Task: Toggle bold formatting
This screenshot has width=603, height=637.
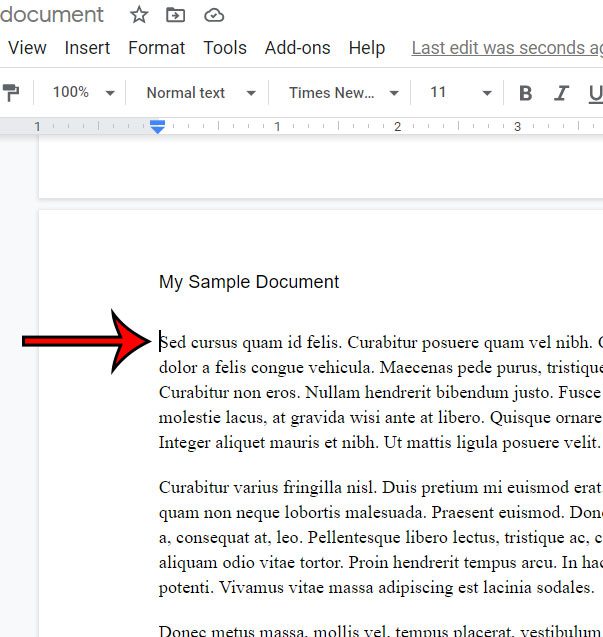Action: 525,93
